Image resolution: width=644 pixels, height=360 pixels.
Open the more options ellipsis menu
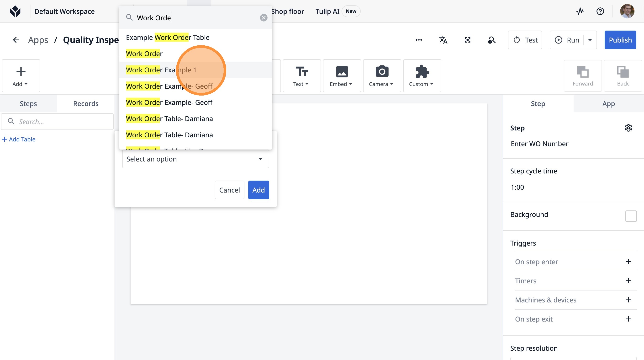click(x=419, y=40)
